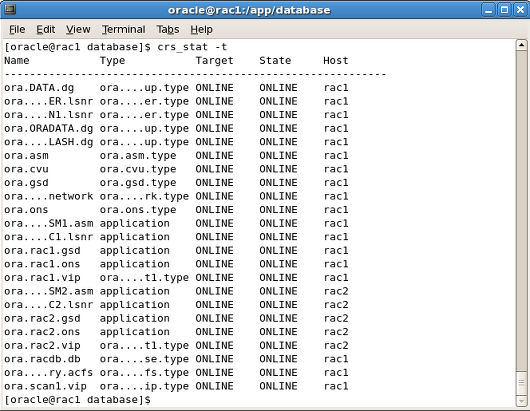The width and height of the screenshot is (530, 411).
Task: Open the Help menu
Action: [x=201, y=29]
